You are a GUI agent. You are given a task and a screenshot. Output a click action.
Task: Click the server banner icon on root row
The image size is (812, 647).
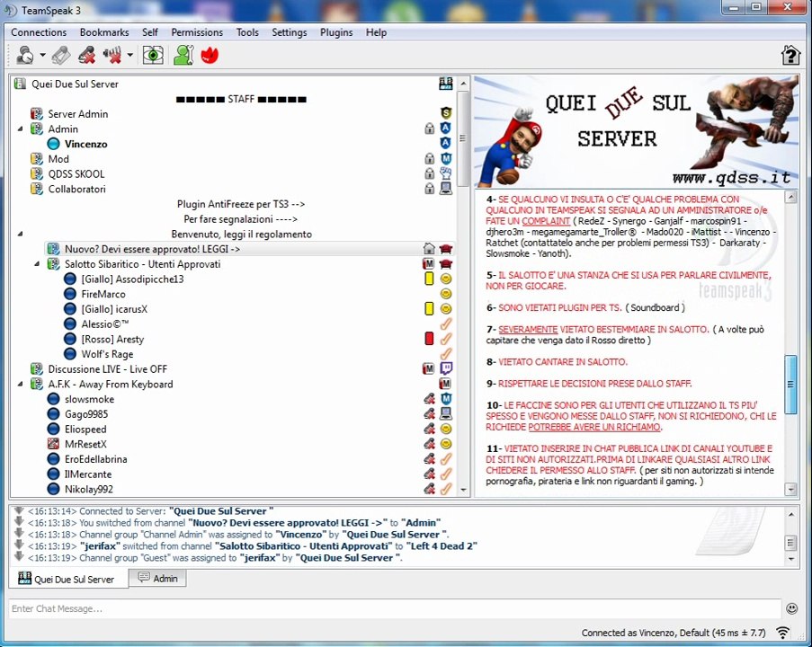pyautogui.click(x=446, y=84)
